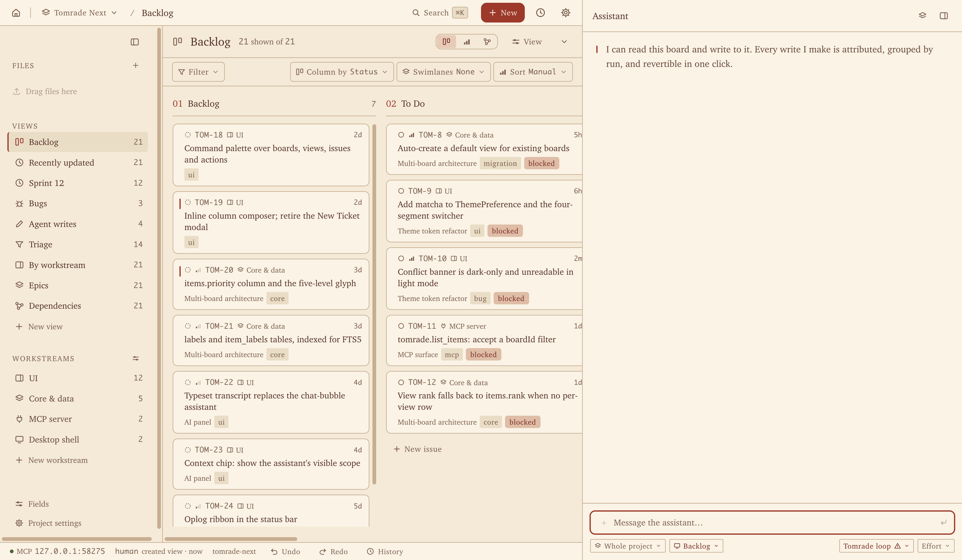Open Swimlanes None dropdown

coord(444,72)
